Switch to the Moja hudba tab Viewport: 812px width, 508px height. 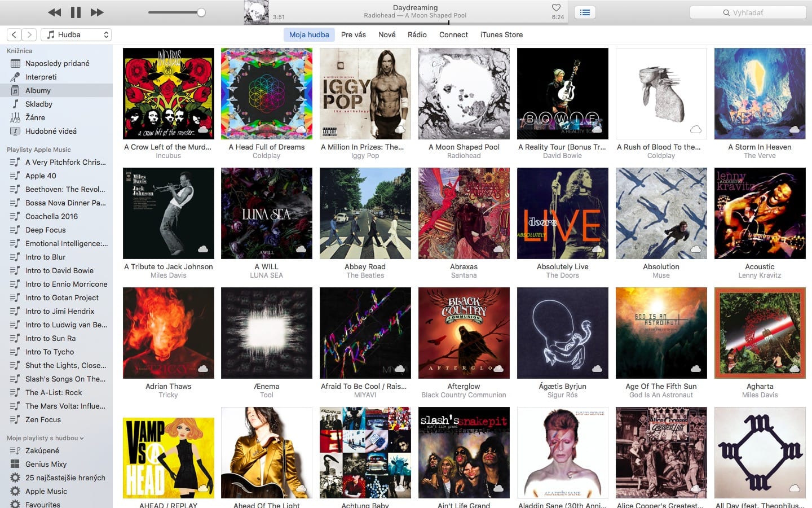tap(309, 35)
